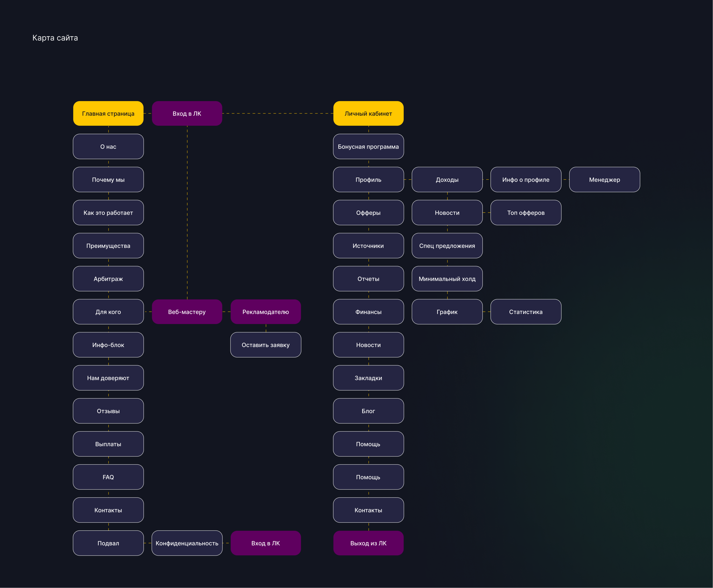Viewport: 713px width, 588px height.
Task: Click the top purple Вход в ЛК node
Action: 187,113
